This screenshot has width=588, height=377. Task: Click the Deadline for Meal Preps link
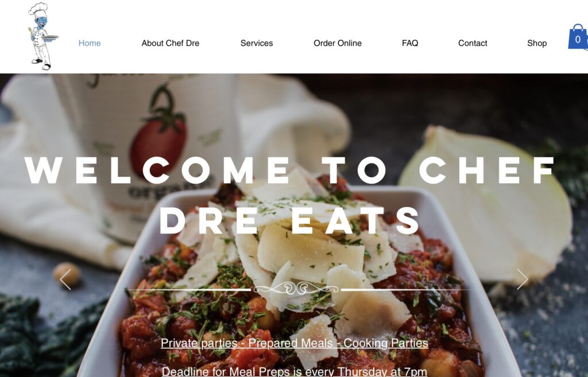pyautogui.click(x=295, y=371)
